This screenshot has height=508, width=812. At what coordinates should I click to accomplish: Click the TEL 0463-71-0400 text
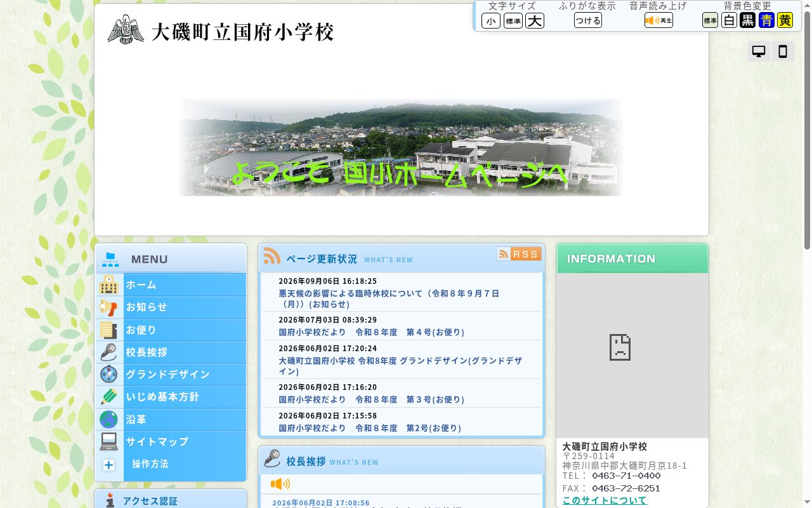pos(612,476)
